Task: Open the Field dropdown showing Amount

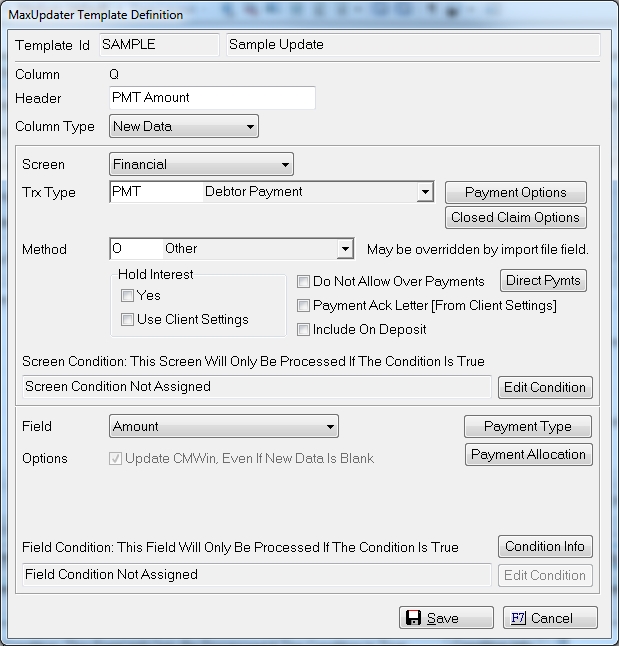Action: 329,427
